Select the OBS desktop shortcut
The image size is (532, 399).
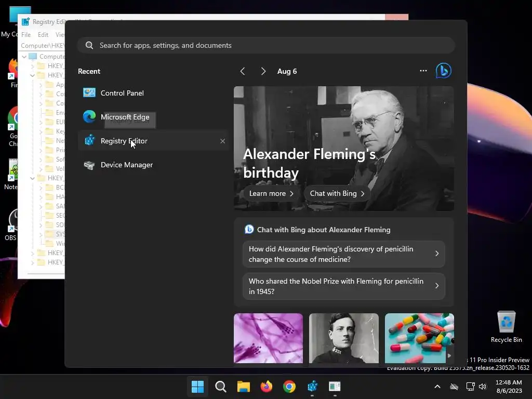[x=10, y=224]
